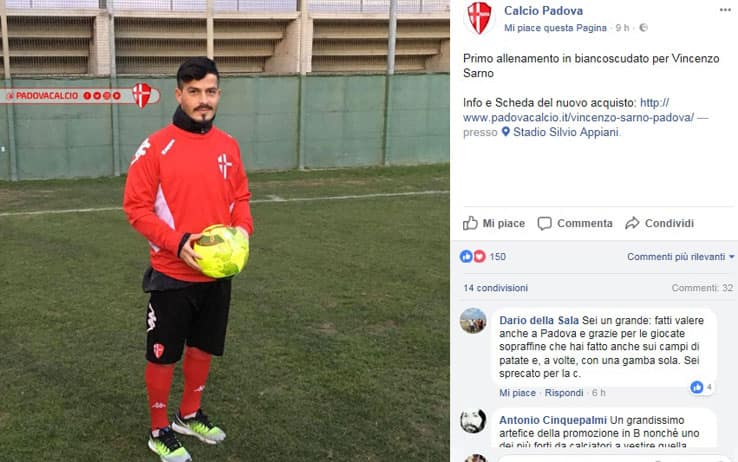The height and width of the screenshot is (462, 738).
Task: Click the location pin icon near Stadio
Action: (x=505, y=132)
